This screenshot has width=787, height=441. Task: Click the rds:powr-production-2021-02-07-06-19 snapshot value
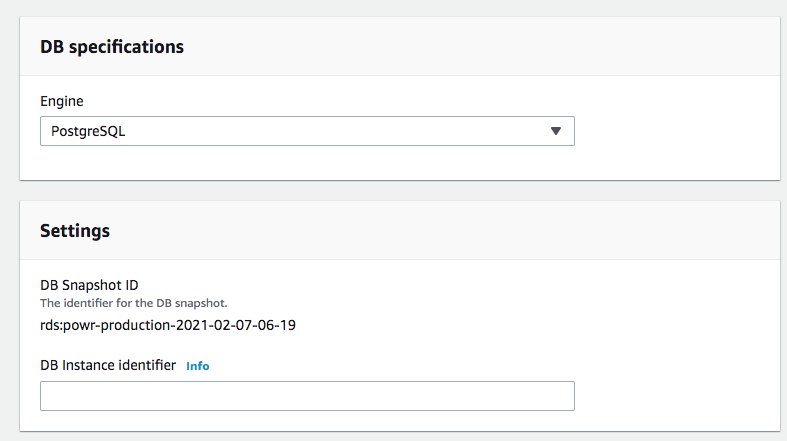pyautogui.click(x=167, y=325)
